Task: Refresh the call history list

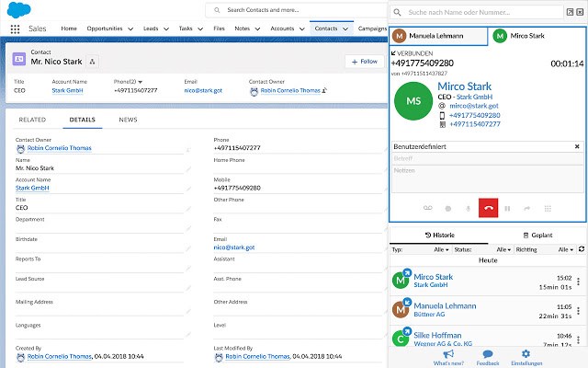Action: [x=582, y=249]
